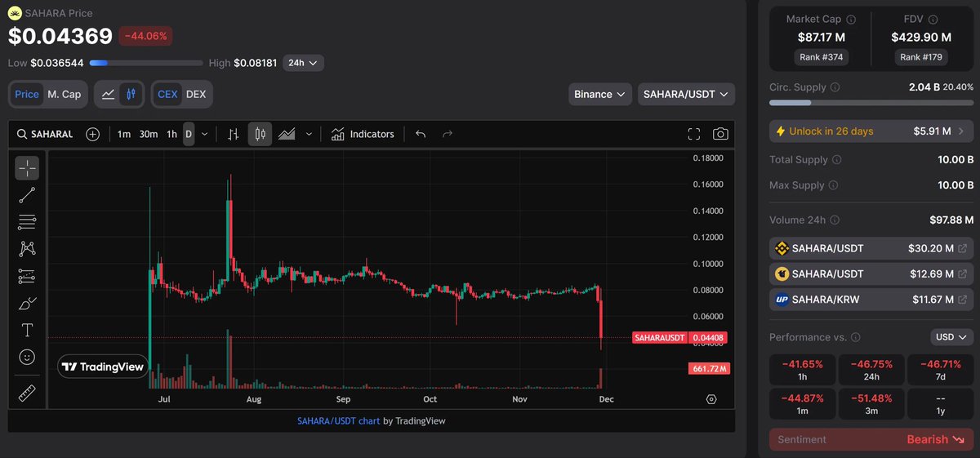Switch to the line chart view icon
The height and width of the screenshot is (458, 980).
point(108,94)
